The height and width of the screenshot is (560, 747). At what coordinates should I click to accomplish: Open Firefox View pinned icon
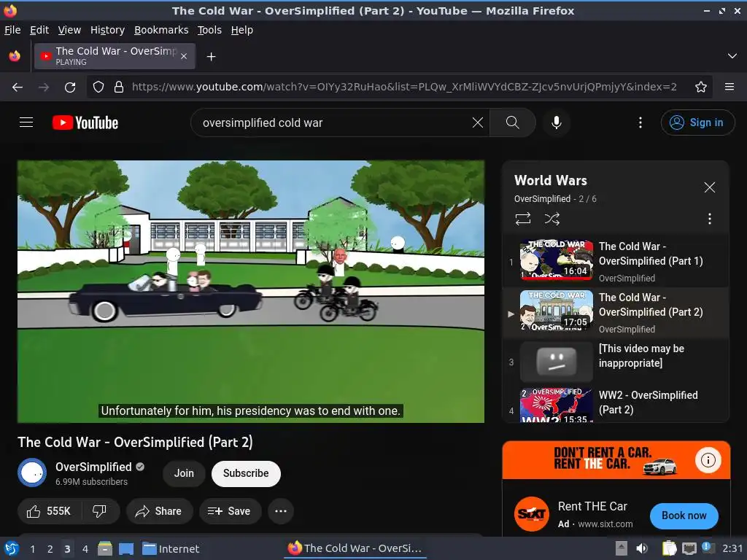[x=15, y=56]
